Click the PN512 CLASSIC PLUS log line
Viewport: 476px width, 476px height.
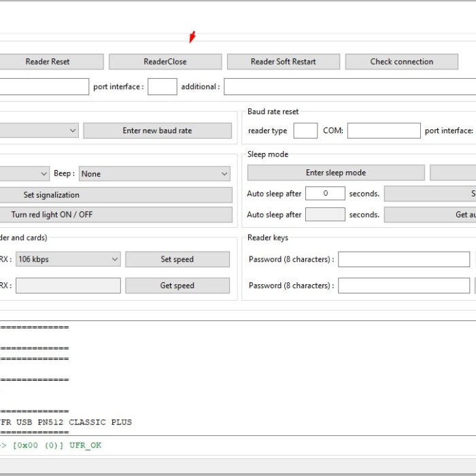tap(65, 422)
